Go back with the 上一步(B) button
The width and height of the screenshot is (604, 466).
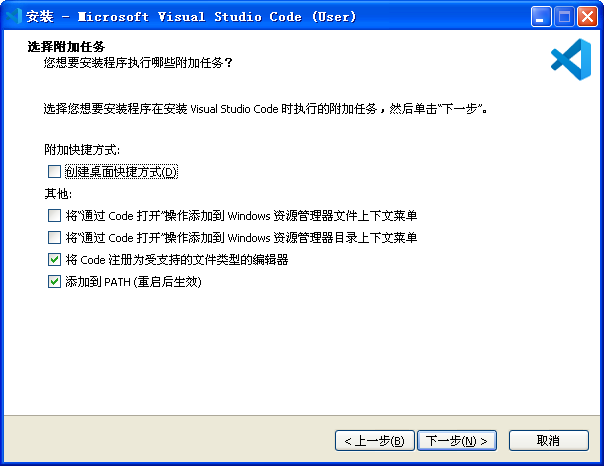coord(374,440)
